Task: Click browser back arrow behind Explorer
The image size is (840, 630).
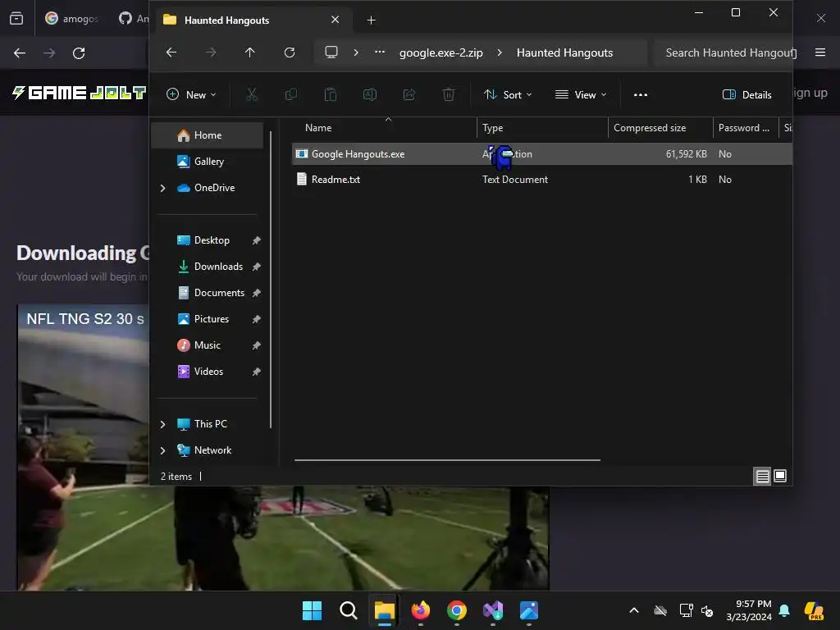Action: click(x=20, y=53)
